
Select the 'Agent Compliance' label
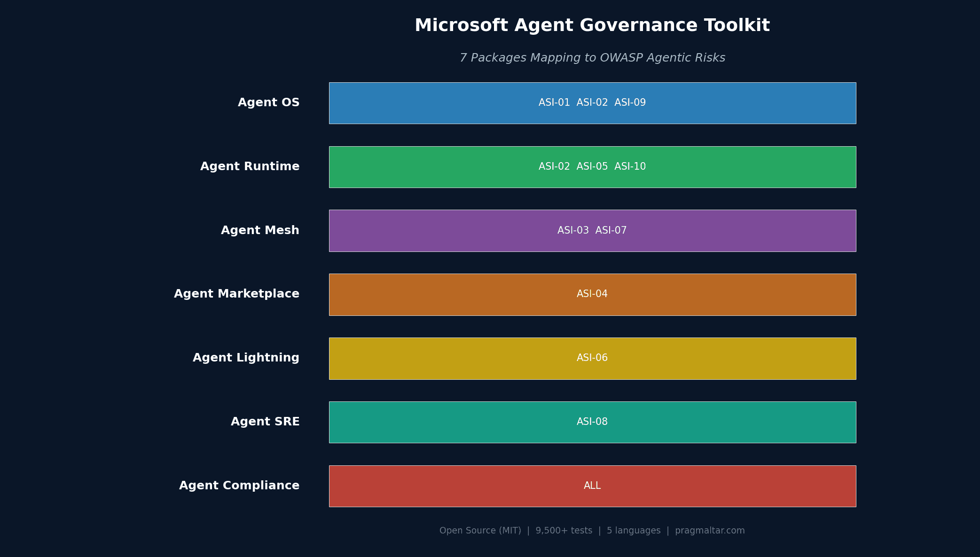pos(239,486)
